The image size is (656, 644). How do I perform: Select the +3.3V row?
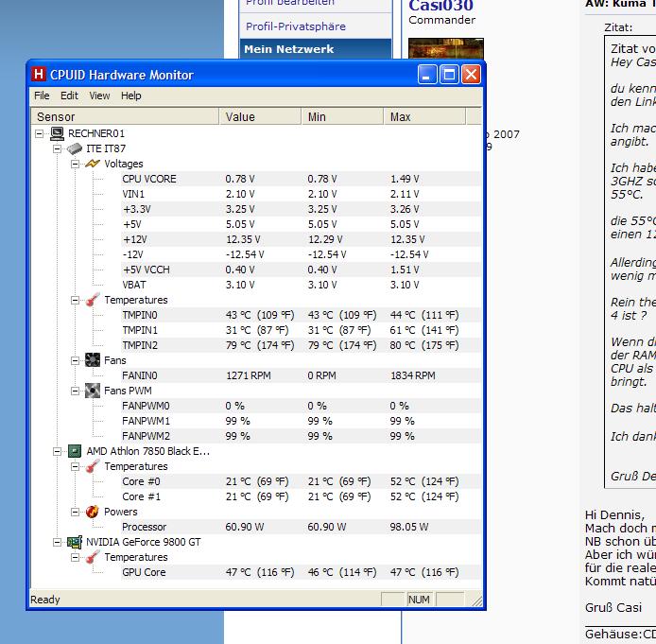[x=301, y=209]
